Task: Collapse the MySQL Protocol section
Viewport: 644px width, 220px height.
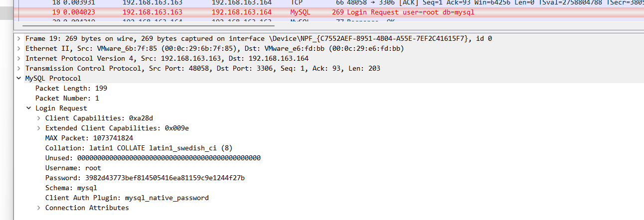Action: point(19,79)
